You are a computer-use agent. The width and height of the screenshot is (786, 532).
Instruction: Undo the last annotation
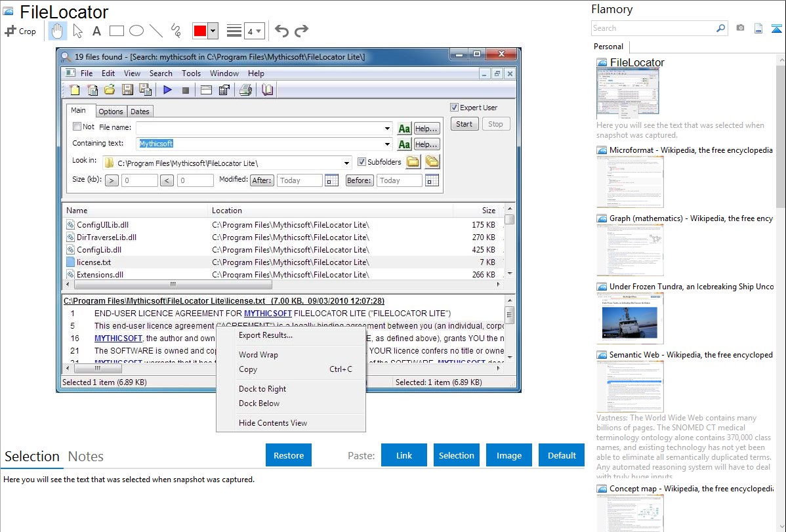[x=281, y=31]
